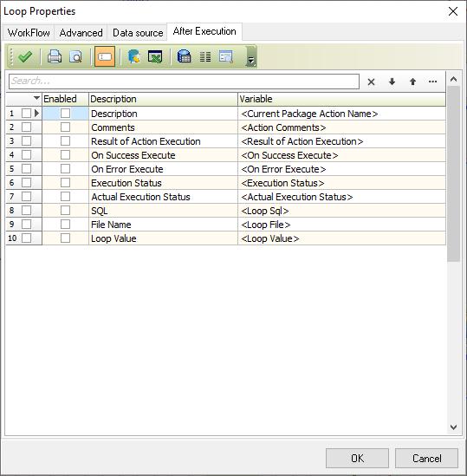This screenshot has height=476, width=467.
Task: Open the grid column selector dropdown triangle
Action: tap(36, 98)
